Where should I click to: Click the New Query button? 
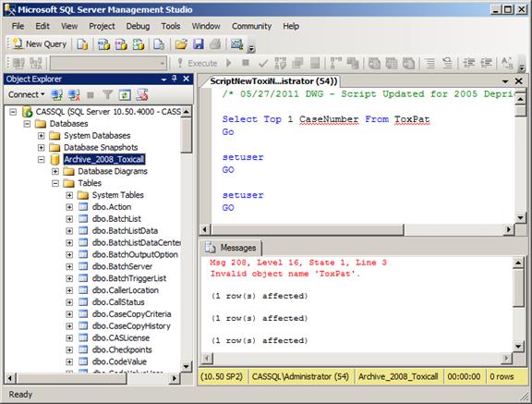[40, 44]
